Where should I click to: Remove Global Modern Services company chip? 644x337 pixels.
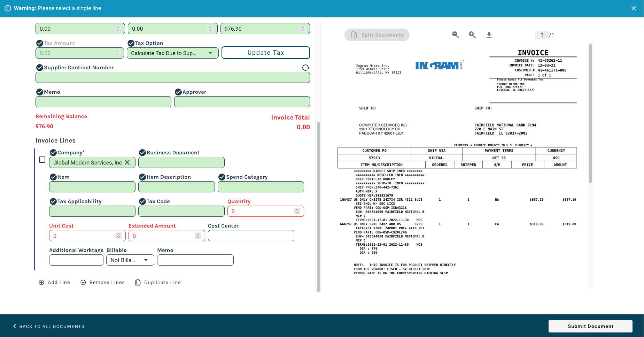pos(127,162)
